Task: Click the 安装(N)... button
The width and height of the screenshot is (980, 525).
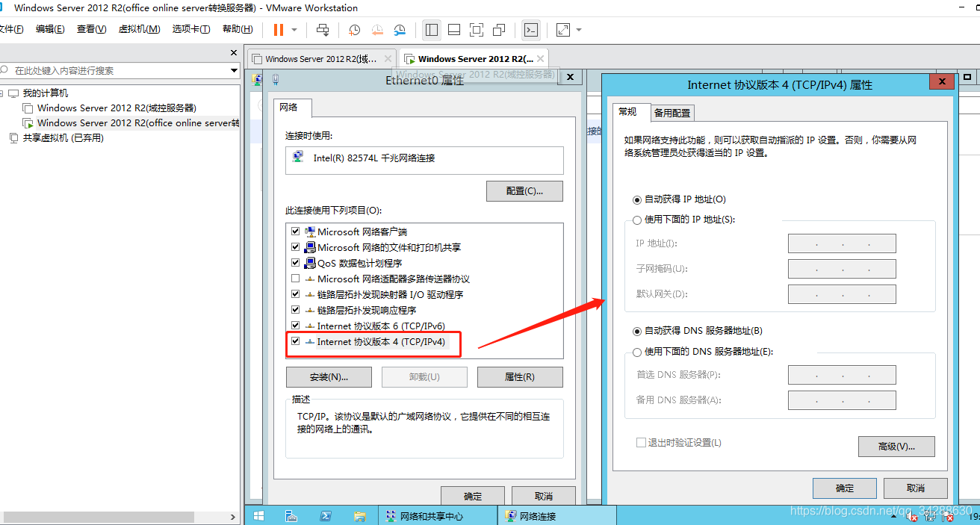Action: click(329, 377)
